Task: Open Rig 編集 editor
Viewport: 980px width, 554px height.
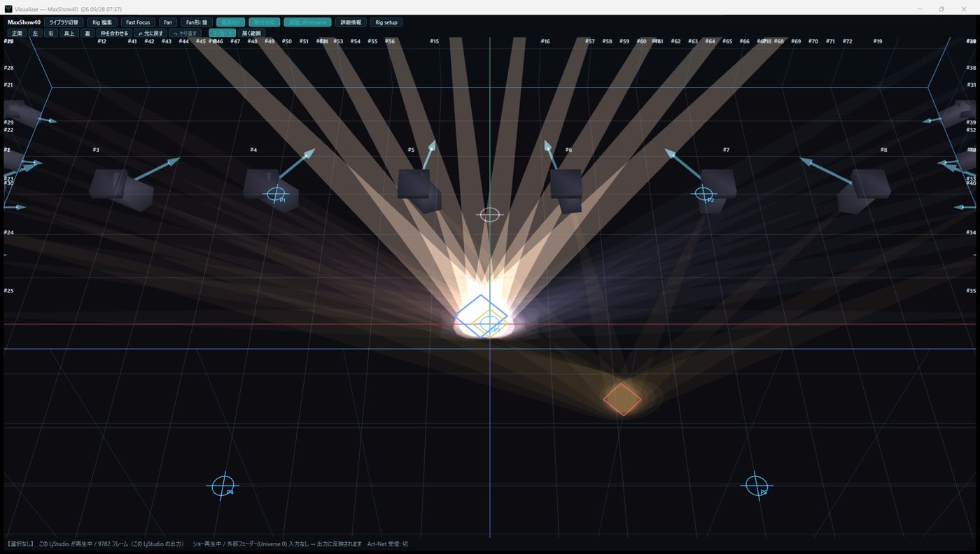Action: tap(102, 22)
